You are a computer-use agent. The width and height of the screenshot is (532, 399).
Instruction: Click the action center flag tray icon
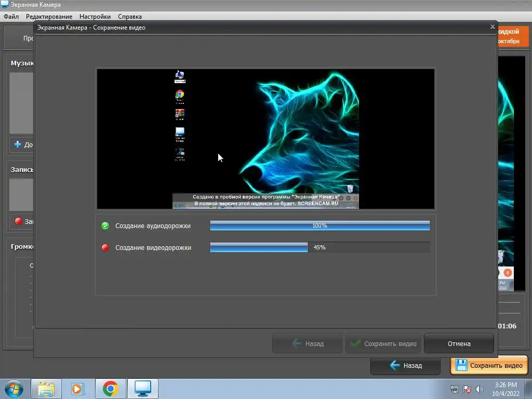click(467, 389)
